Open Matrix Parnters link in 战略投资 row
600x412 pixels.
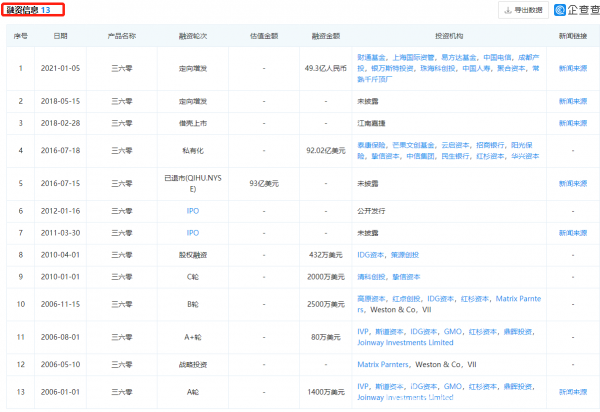click(383, 365)
